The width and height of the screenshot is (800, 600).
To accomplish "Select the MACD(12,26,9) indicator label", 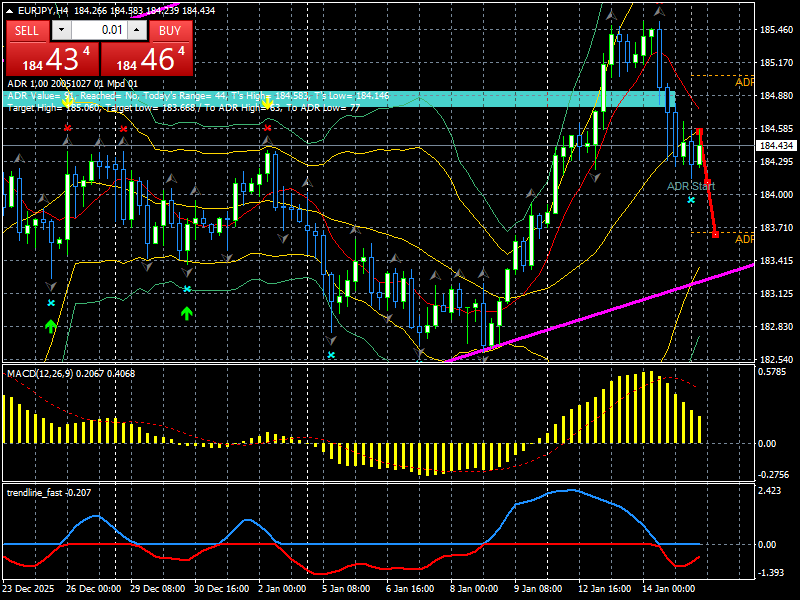I will coord(71,374).
